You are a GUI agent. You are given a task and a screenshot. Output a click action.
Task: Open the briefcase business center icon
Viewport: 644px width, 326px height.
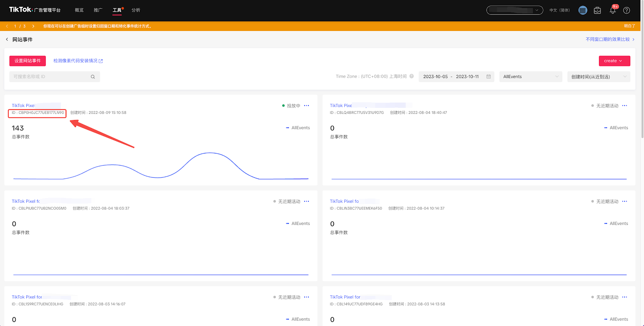(597, 10)
